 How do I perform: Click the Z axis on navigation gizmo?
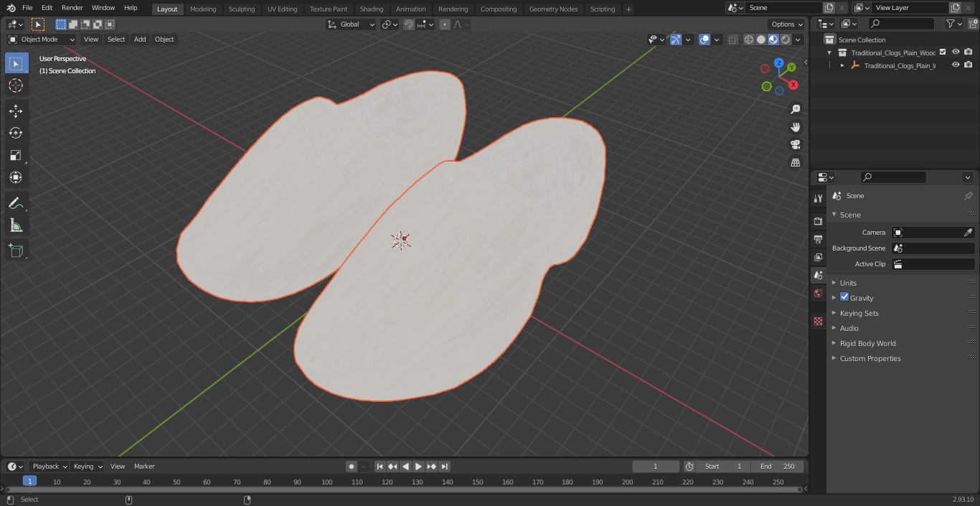(779, 63)
